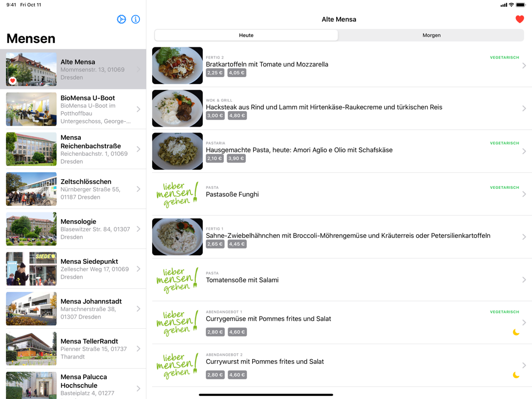Tap the Vegetarisch label on Hausgemachte Pasta
The height and width of the screenshot is (399, 532).
(x=504, y=143)
